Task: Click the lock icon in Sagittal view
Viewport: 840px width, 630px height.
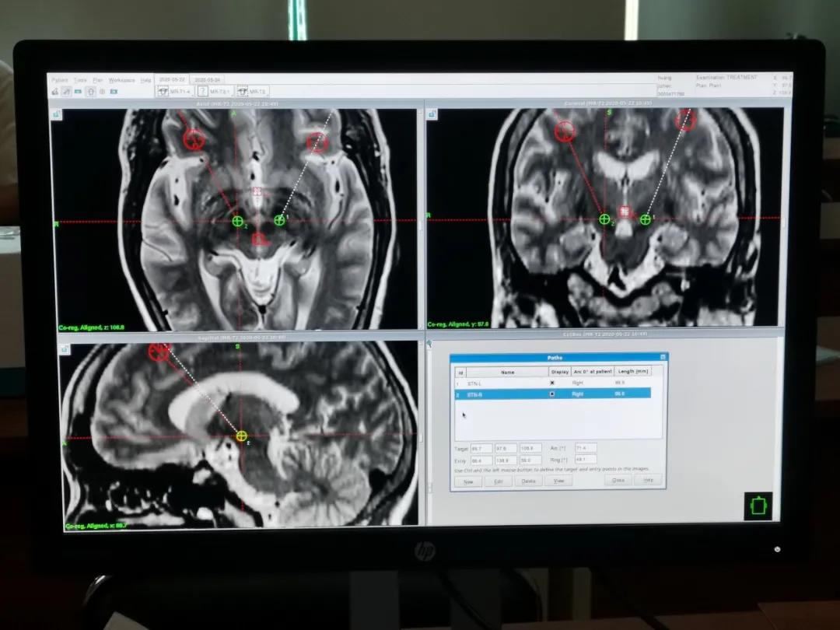Action: pos(65,349)
